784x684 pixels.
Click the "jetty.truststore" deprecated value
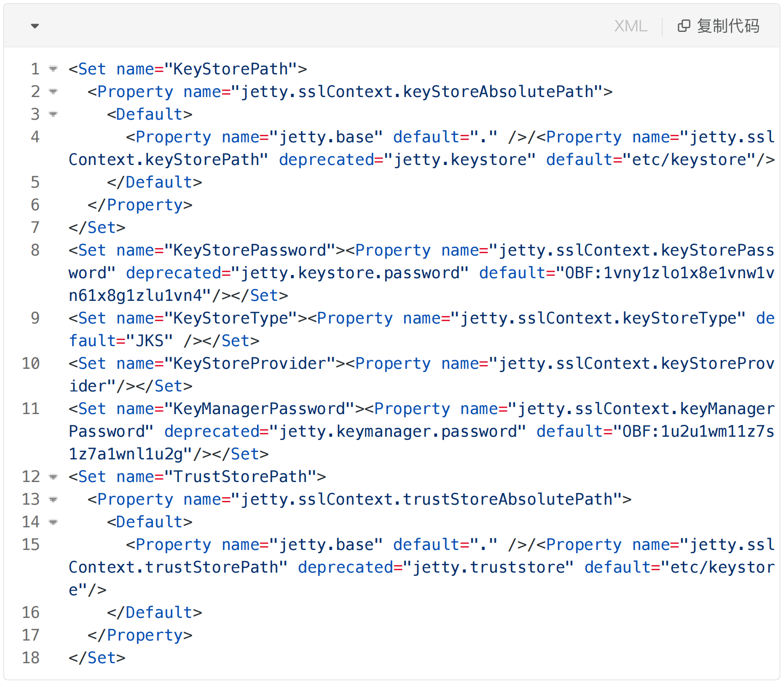[x=488, y=567]
